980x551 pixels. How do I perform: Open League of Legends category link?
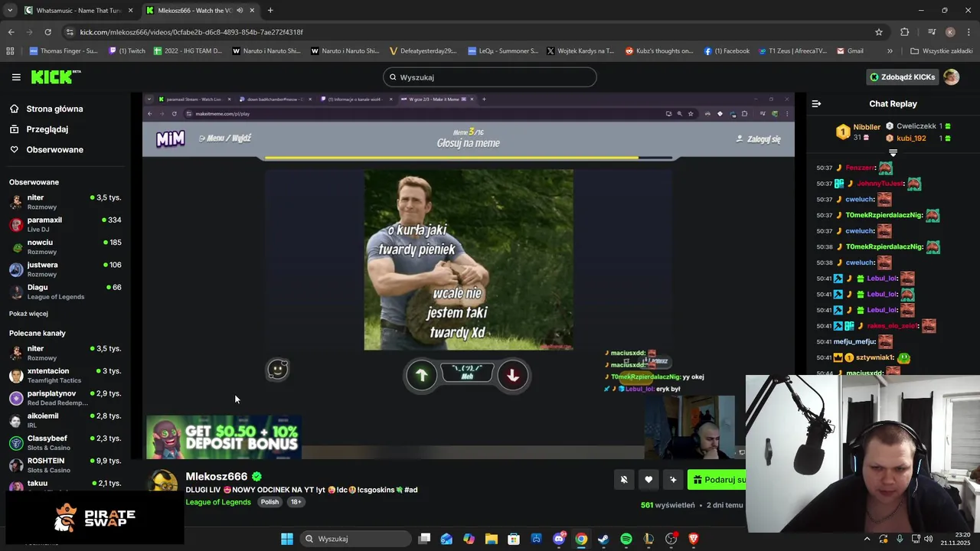[x=218, y=502]
